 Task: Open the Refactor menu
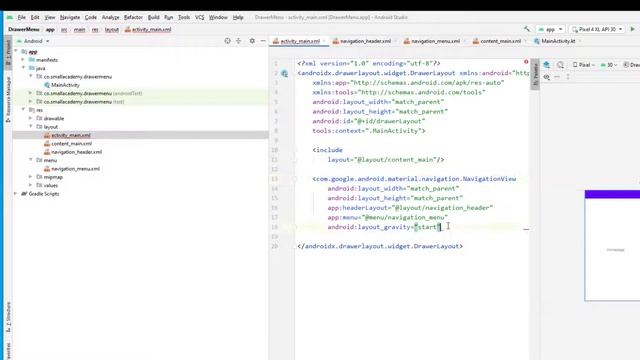coord(133,17)
